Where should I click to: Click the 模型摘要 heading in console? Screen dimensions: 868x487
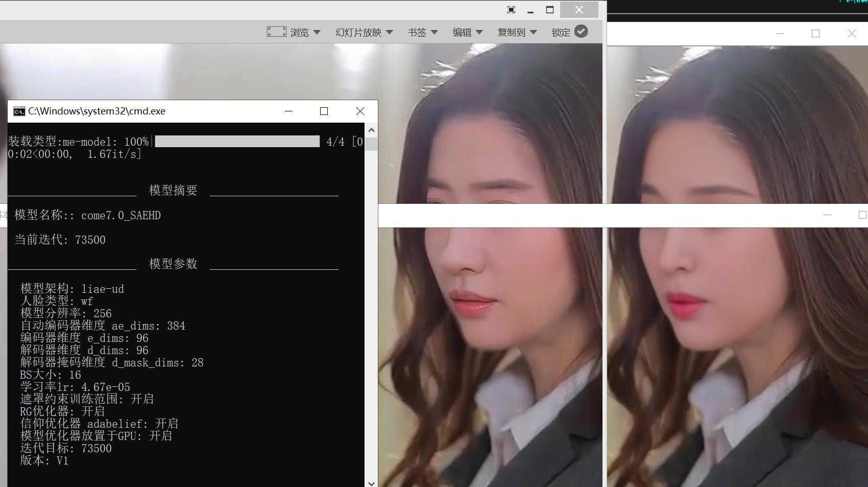coord(173,190)
